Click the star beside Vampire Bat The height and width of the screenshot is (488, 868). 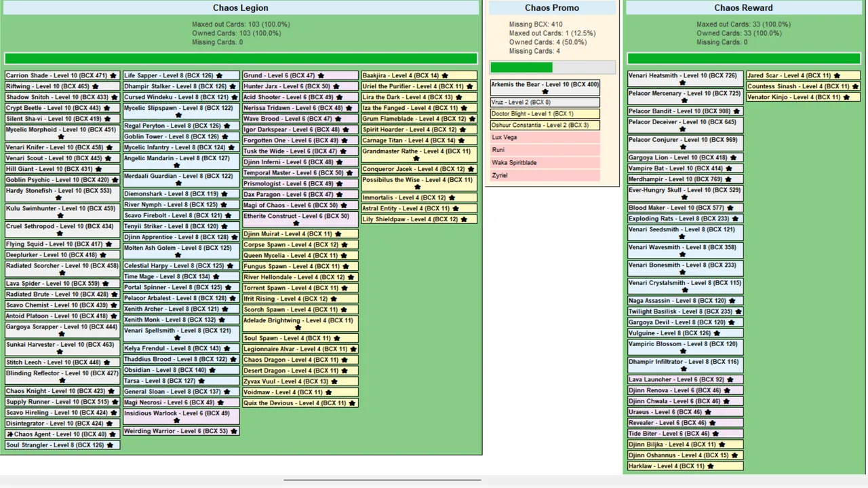click(730, 168)
